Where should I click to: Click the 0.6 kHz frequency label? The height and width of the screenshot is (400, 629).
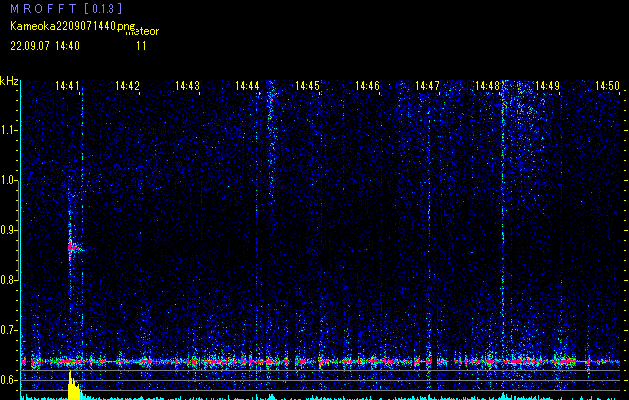[8, 380]
